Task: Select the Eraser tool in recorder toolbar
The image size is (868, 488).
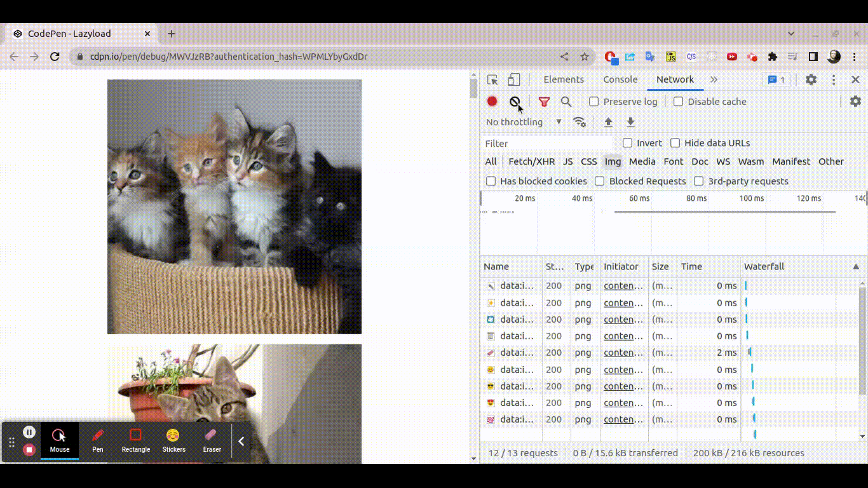Action: pos(212,441)
